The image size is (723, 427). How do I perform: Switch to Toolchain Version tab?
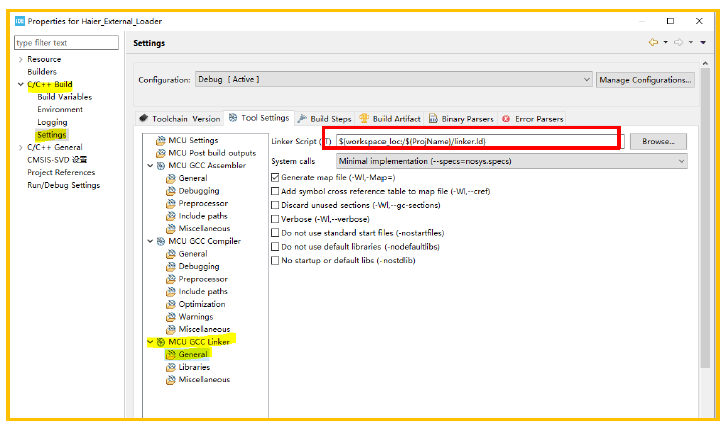click(180, 119)
